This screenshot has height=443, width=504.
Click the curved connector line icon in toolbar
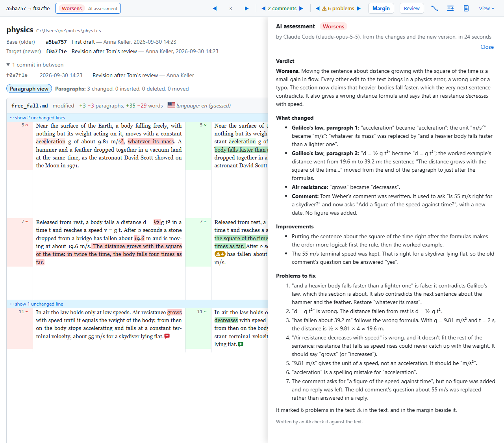click(x=435, y=8)
